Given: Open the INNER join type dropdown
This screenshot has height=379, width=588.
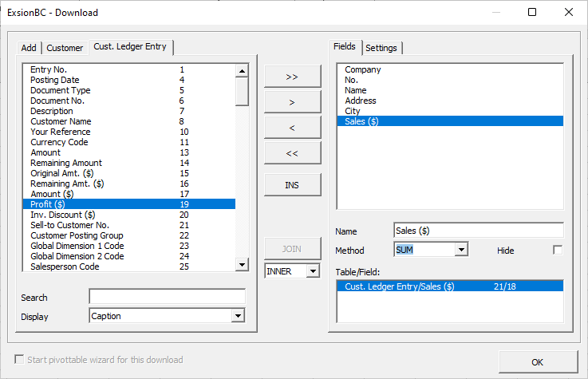Looking at the screenshot, I should [x=313, y=271].
